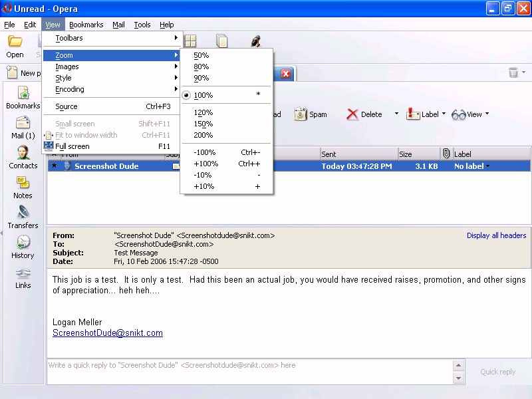Expand the Toolbars submenu
Viewport: 532px width, 399px height.
[x=112, y=38]
